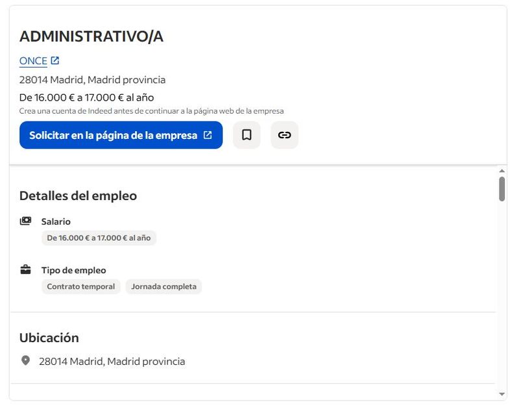Save the job with the bookmark icon
532x409 pixels.
pos(247,135)
